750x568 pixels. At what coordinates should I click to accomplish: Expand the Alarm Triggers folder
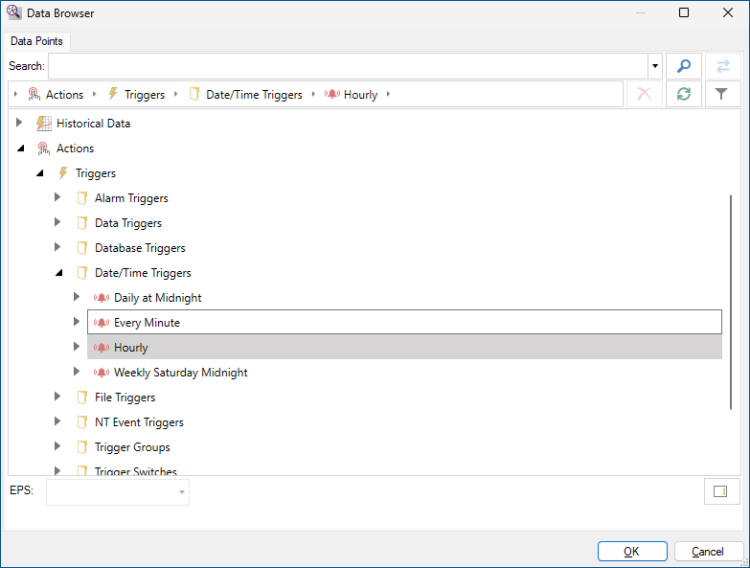coord(57,197)
